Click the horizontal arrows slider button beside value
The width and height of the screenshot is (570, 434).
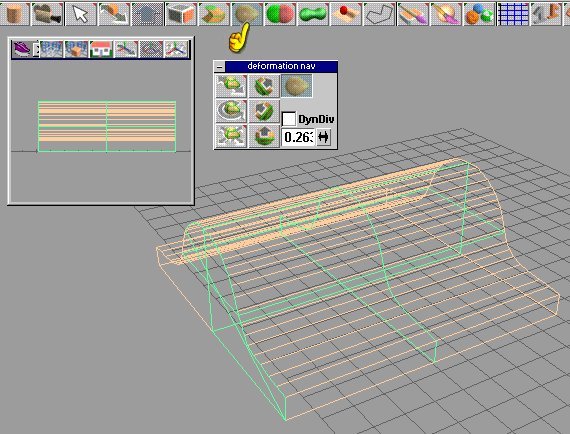323,137
